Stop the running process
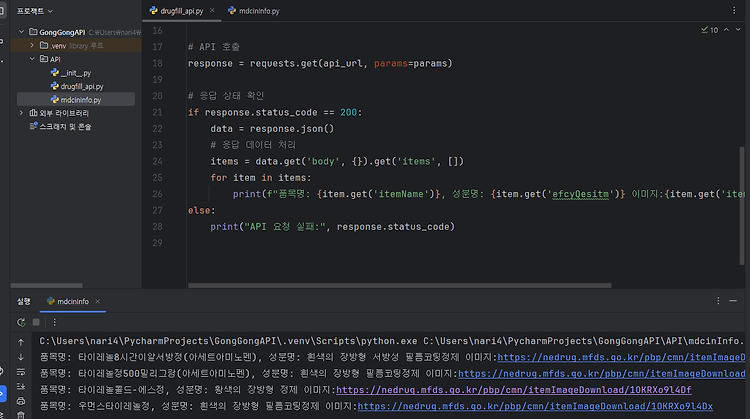Screen dimensions: 750x419 36,322
